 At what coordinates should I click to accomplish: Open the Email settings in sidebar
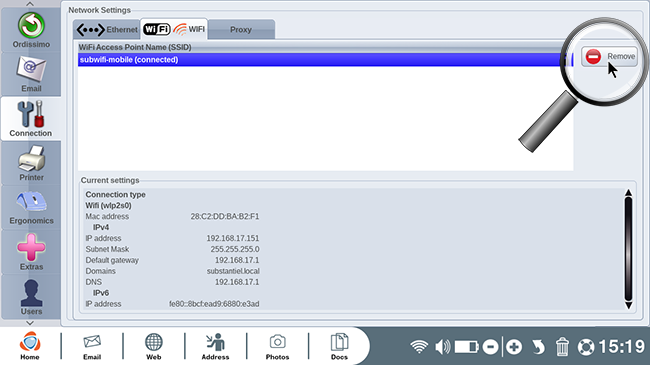coord(31,74)
